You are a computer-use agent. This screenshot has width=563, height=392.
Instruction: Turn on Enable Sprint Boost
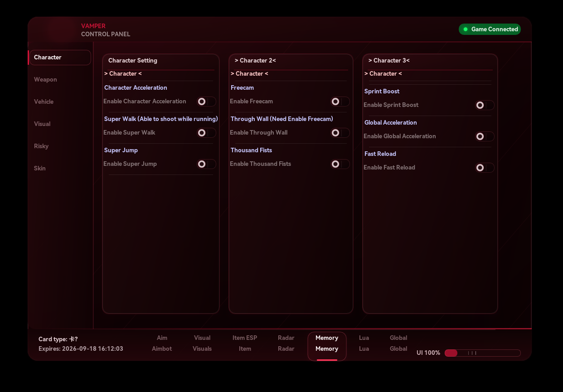coord(485,105)
